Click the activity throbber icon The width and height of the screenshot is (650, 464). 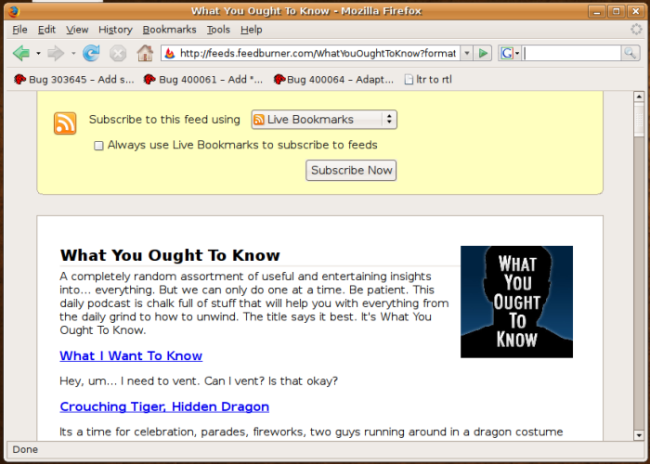(636, 29)
